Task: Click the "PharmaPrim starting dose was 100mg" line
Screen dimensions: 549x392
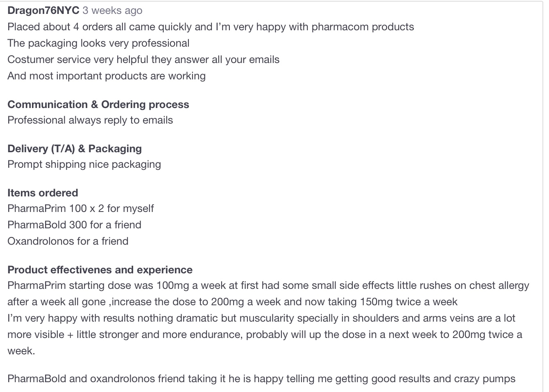Action: click(x=268, y=286)
